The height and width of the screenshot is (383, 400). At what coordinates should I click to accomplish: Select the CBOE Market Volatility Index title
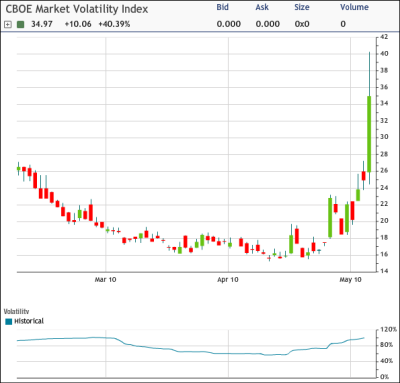click(77, 9)
